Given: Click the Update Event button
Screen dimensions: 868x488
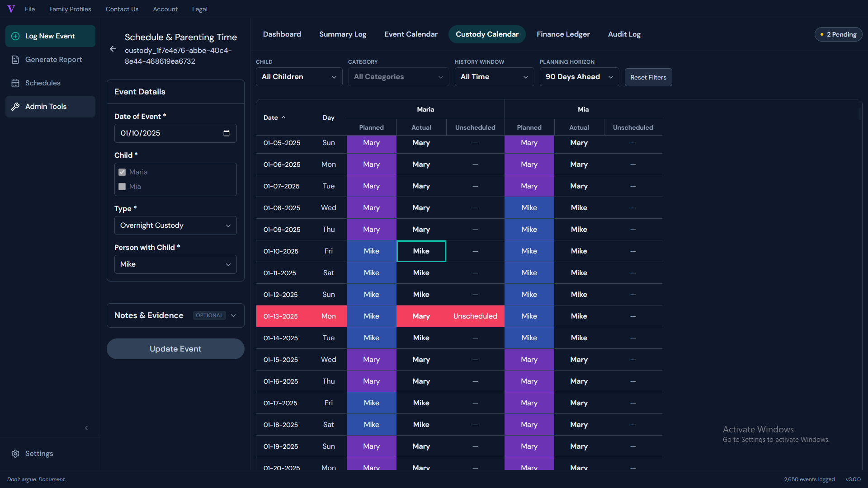Looking at the screenshot, I should point(175,349).
